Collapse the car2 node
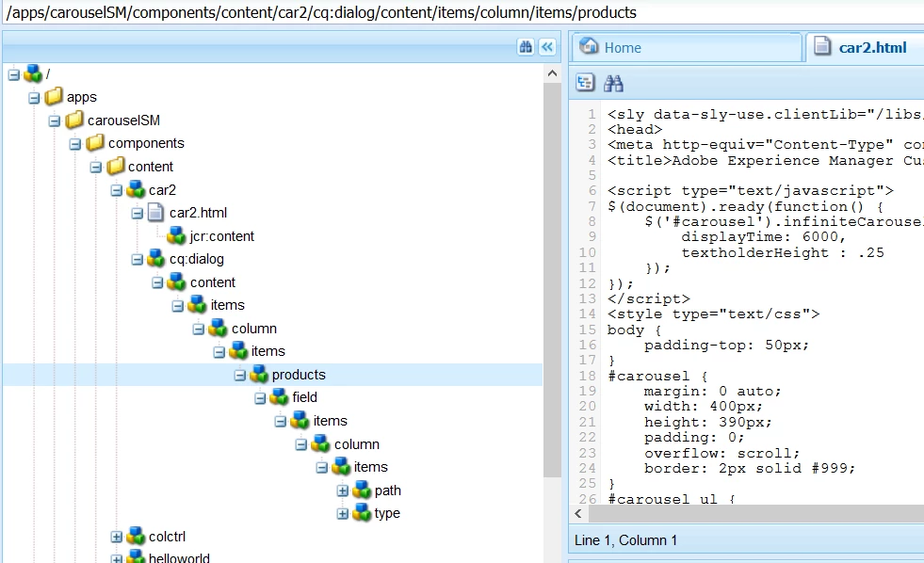Image resolution: width=924 pixels, height=563 pixels. 117,190
